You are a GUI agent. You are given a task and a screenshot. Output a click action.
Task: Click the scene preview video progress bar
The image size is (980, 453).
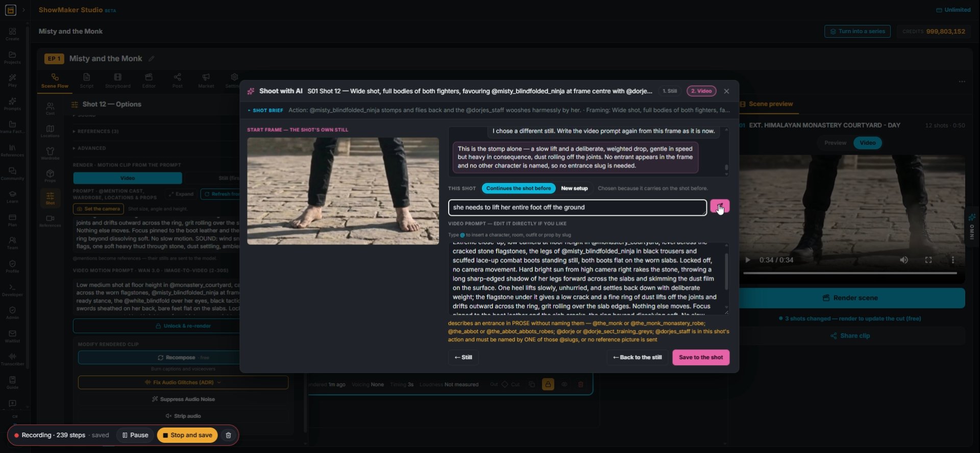click(850, 273)
